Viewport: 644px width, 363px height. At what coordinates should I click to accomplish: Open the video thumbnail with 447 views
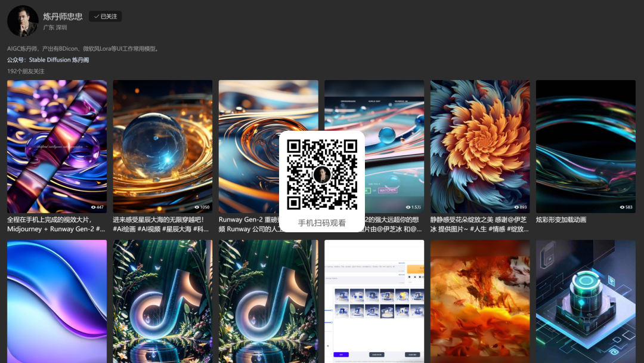pos(57,146)
